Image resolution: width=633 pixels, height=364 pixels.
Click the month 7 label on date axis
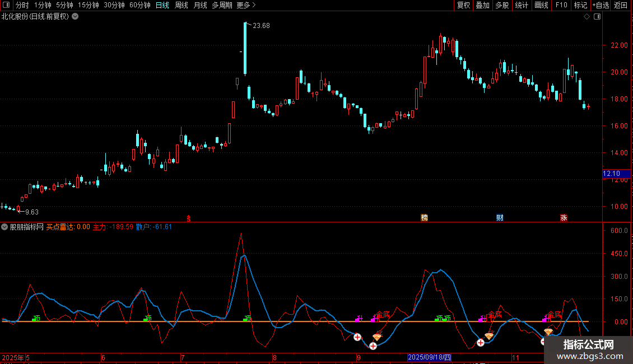183,357
